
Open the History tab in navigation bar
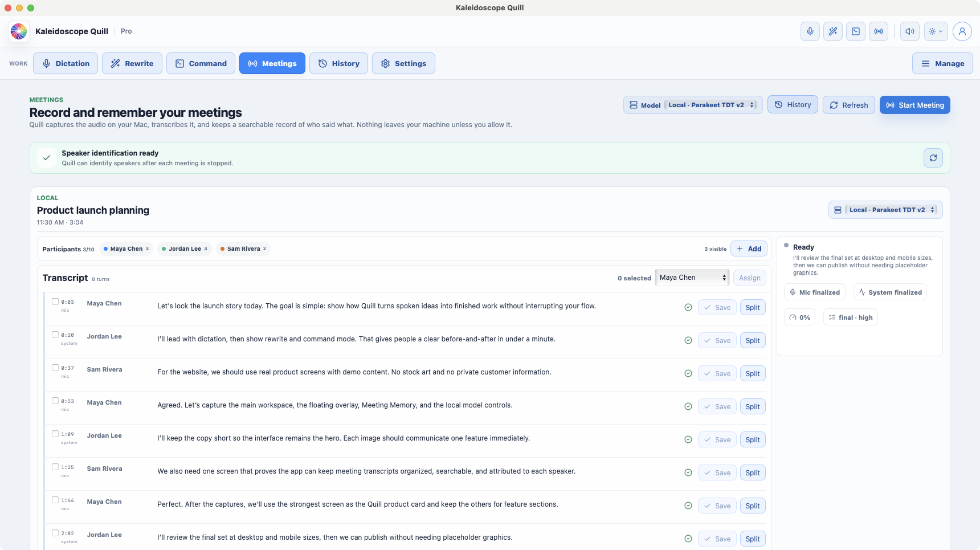point(338,63)
